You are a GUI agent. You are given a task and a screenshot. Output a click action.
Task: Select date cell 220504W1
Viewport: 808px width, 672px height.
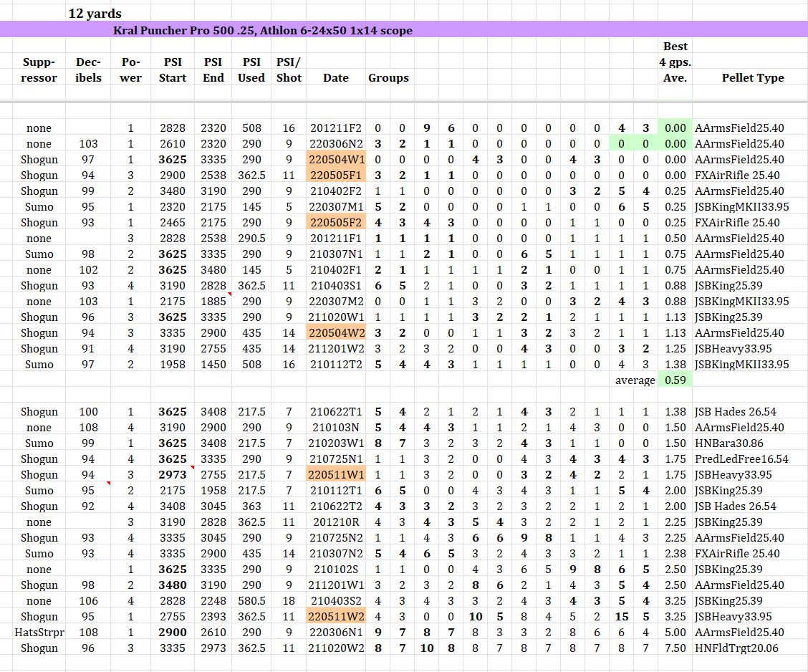click(x=336, y=160)
